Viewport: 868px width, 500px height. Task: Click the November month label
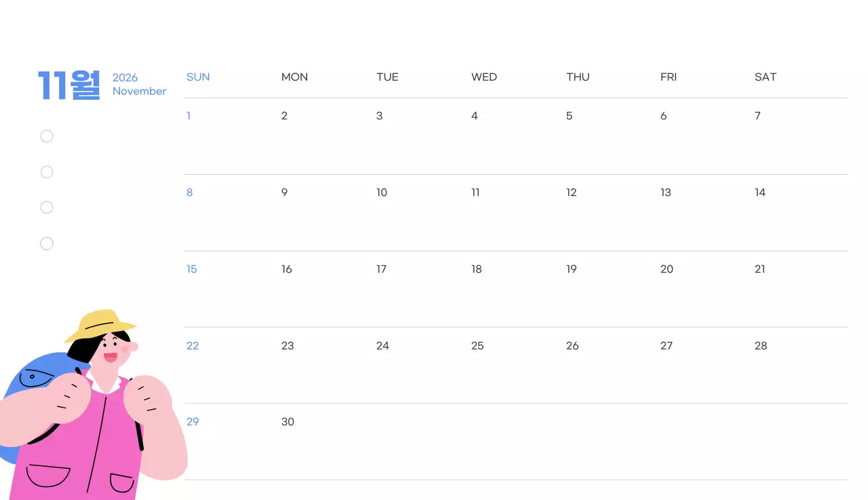pos(139,91)
